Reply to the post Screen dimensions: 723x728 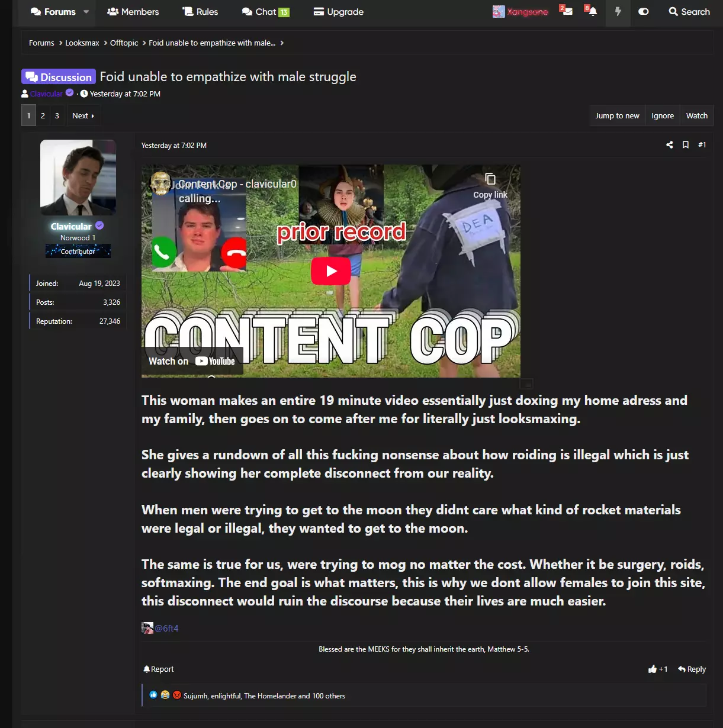(x=692, y=669)
